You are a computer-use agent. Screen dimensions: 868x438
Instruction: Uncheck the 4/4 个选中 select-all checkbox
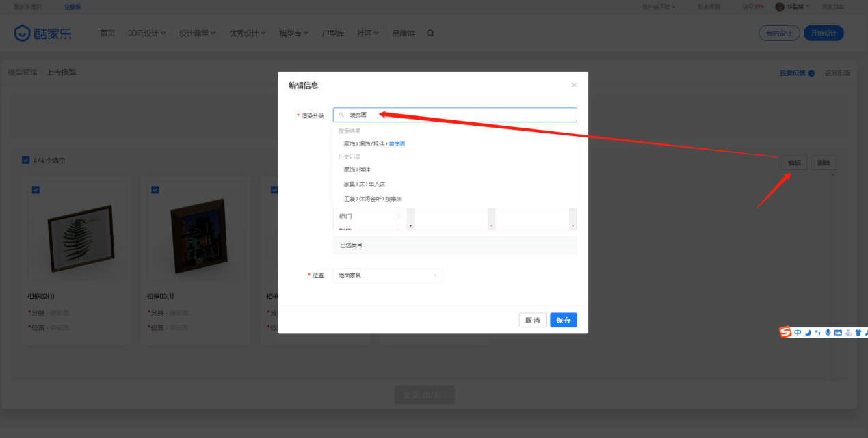pyautogui.click(x=25, y=159)
